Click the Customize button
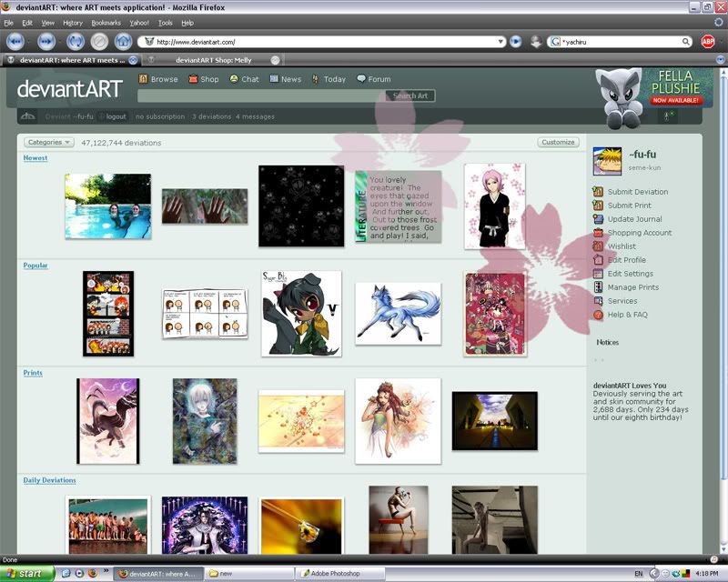 coord(558,143)
